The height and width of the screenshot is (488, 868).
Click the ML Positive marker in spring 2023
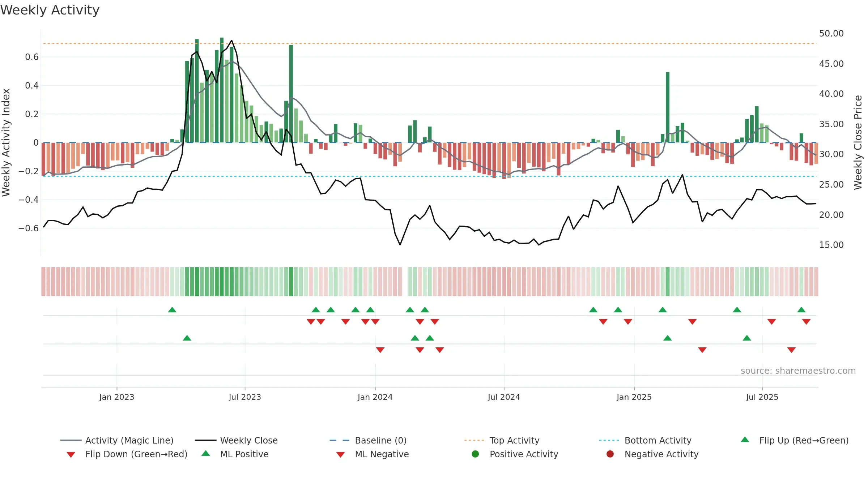(187, 338)
